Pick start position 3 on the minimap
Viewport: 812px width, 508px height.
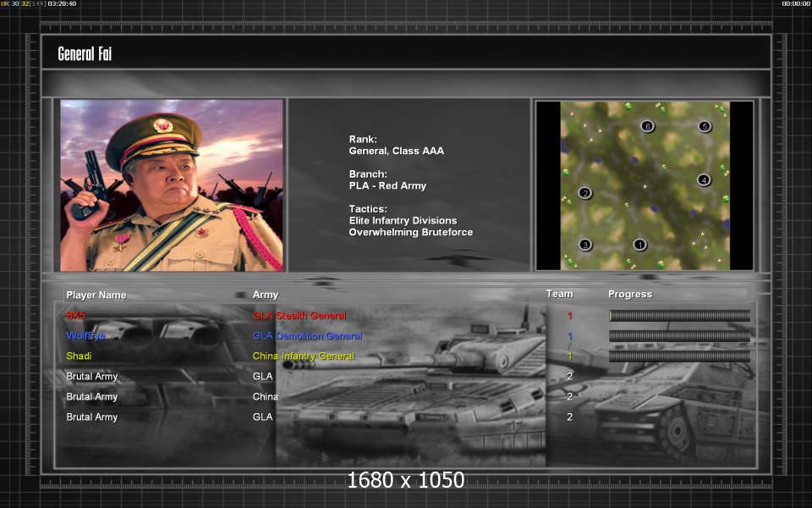pos(584,245)
